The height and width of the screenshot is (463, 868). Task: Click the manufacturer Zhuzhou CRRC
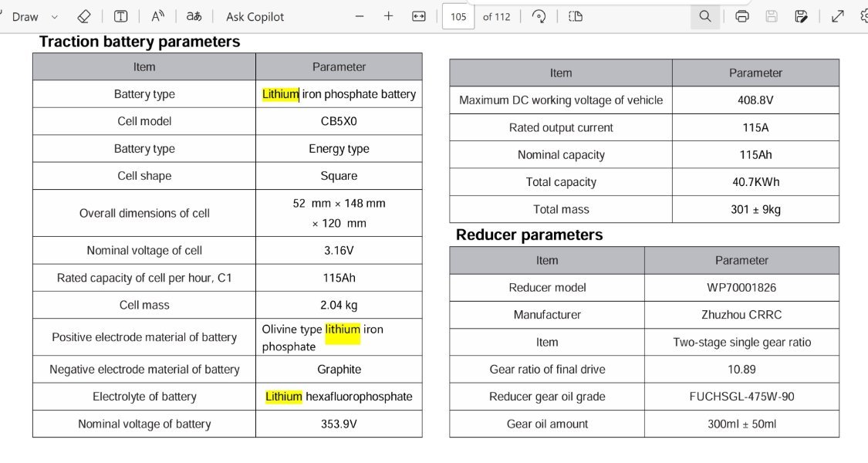pyautogui.click(x=741, y=315)
